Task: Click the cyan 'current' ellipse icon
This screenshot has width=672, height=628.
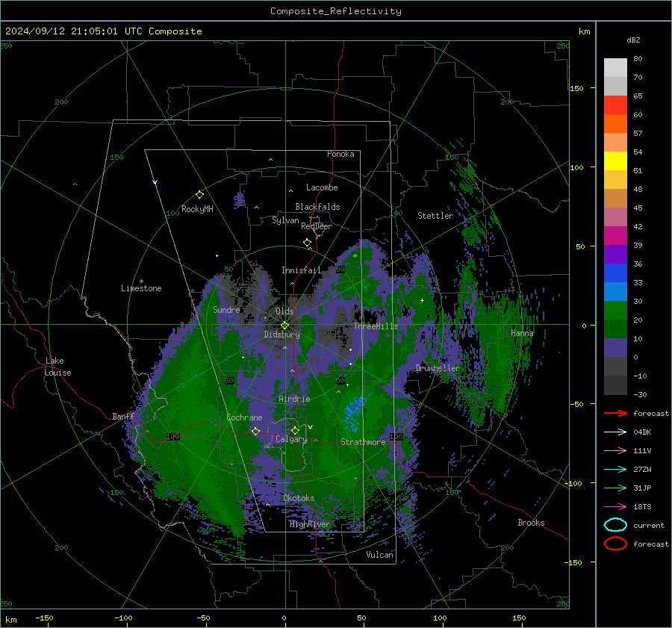Action: [x=615, y=525]
